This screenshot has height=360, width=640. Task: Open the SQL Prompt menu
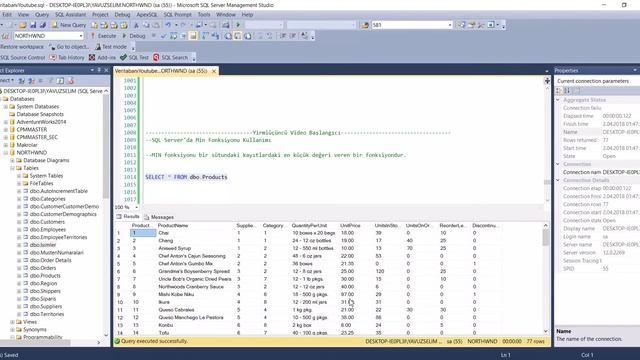tap(177, 15)
